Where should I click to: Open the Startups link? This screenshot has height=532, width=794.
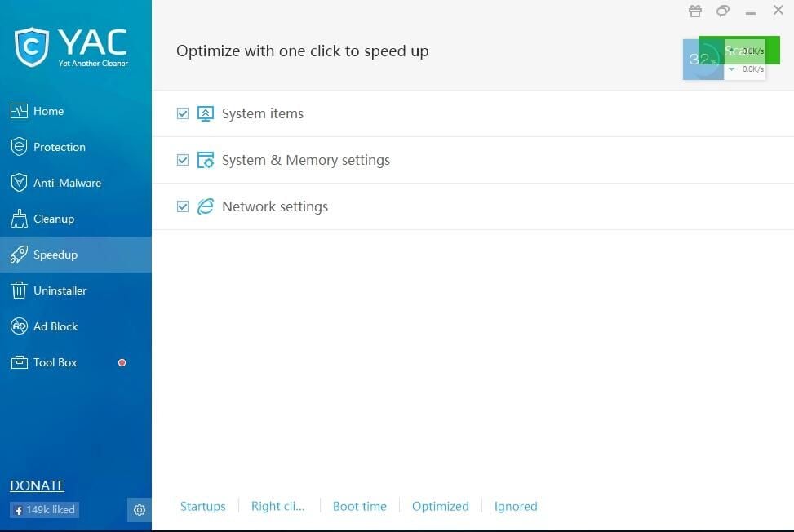(x=203, y=506)
